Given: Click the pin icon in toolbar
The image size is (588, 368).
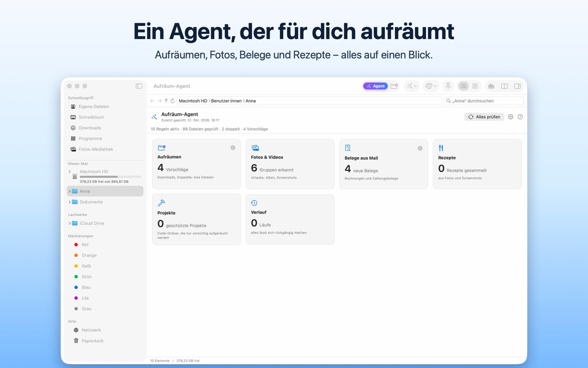Looking at the screenshot, I should click(448, 86).
